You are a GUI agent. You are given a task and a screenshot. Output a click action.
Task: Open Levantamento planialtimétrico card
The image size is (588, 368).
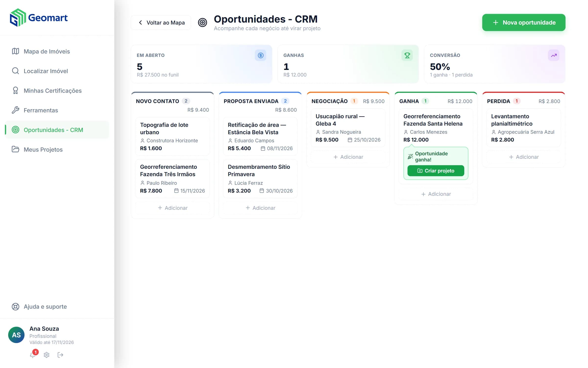[x=524, y=128]
